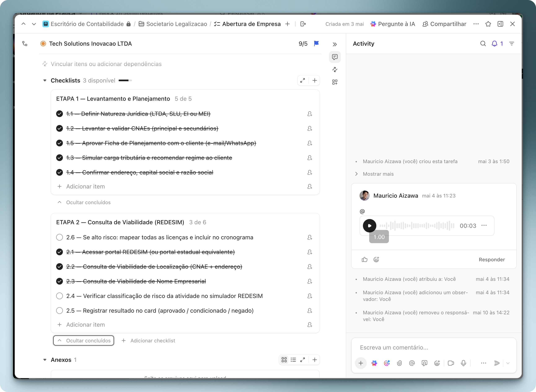Viewport: 536px width, 392px height.
Task: Collapse activity panel with double chevron
Action: [x=335, y=44]
